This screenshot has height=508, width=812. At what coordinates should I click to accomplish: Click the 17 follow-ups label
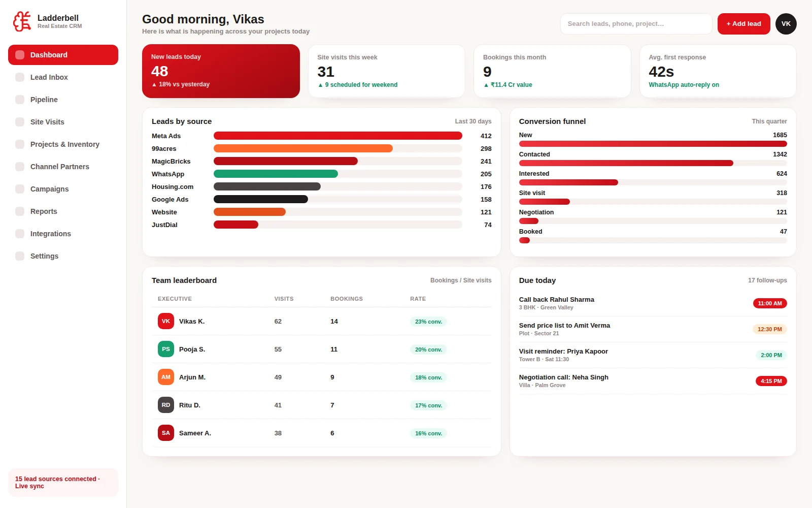coord(767,280)
